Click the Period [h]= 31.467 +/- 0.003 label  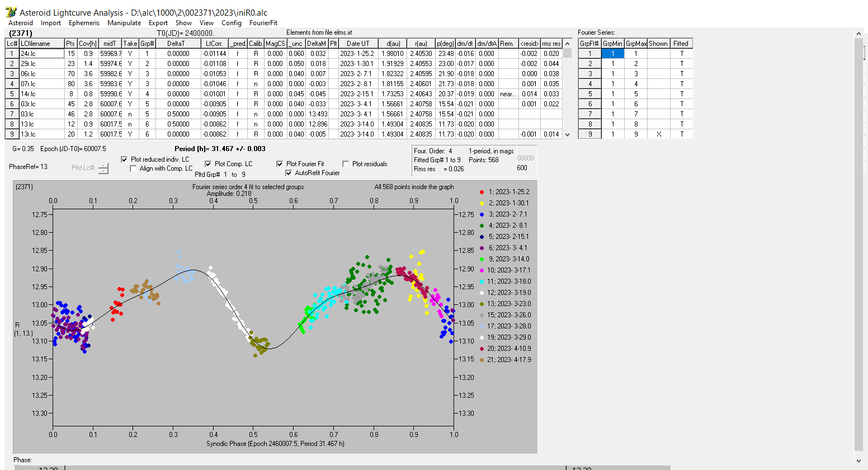[220, 149]
